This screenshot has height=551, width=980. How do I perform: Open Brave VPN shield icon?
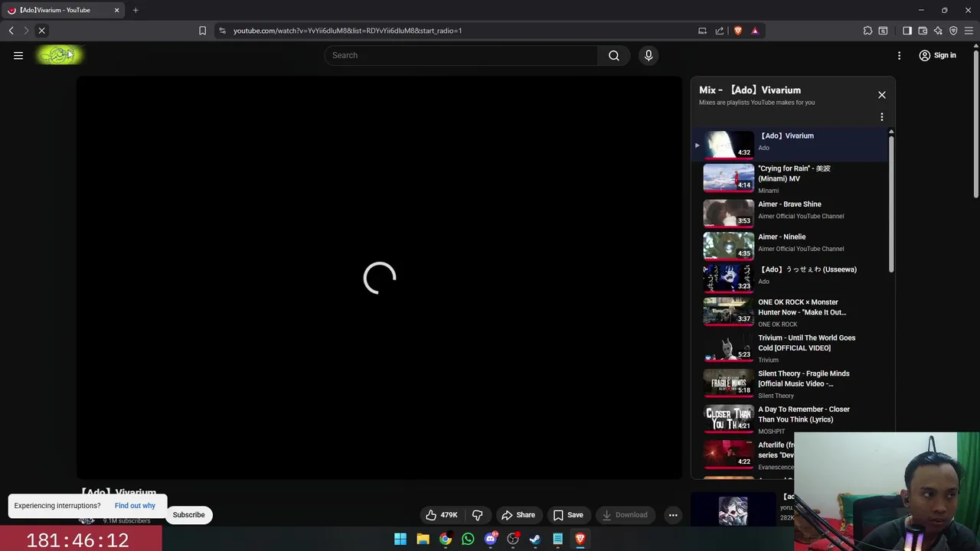[953, 31]
